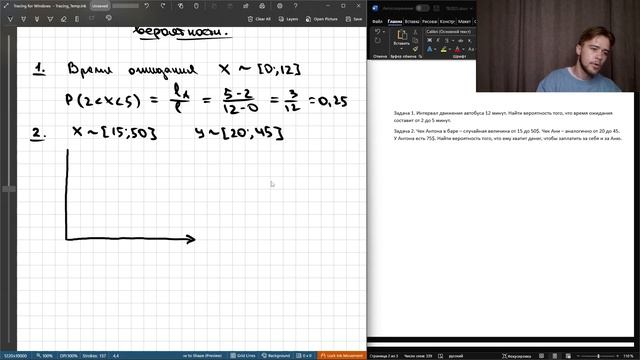Switch to the Вставка tab in Word
This screenshot has width=640, height=360.
(412, 21)
